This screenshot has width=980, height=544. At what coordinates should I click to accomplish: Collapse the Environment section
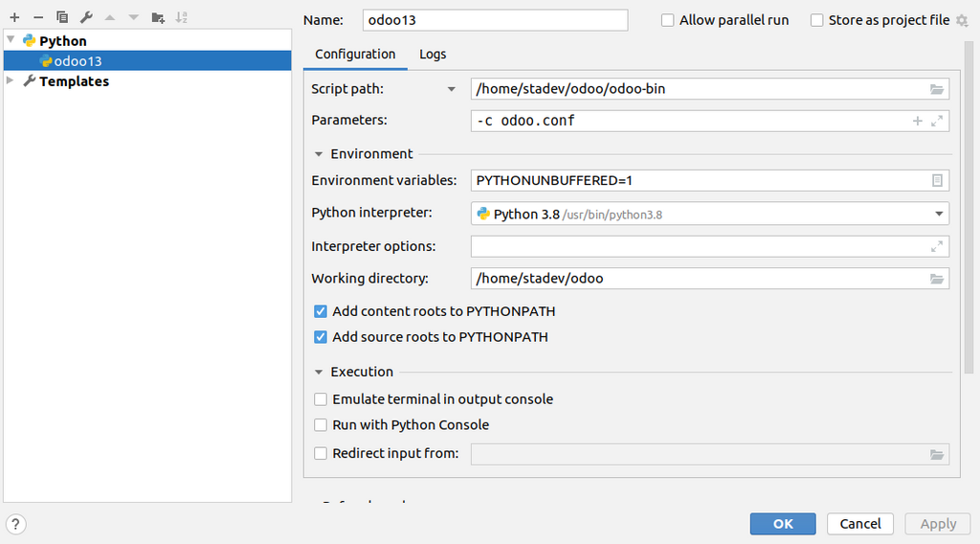pos(319,154)
